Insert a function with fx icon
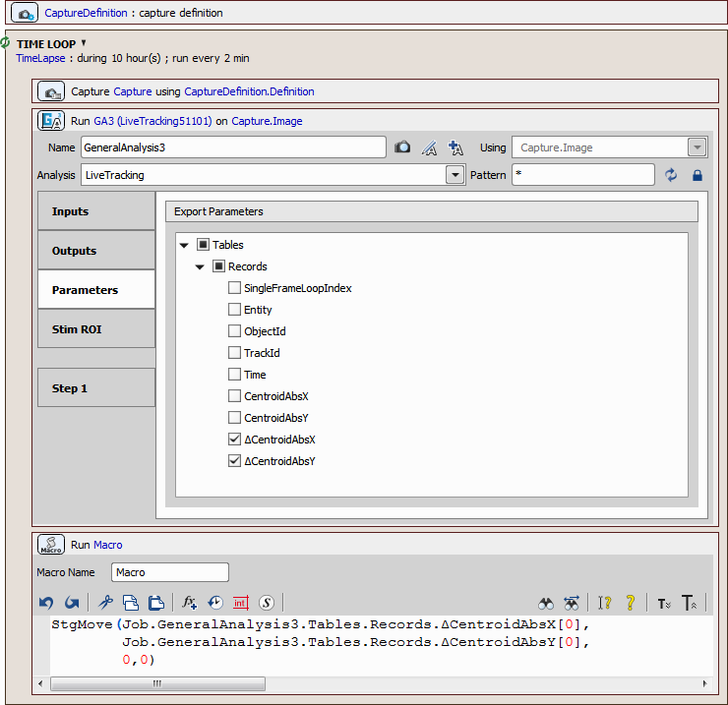 coord(190,603)
